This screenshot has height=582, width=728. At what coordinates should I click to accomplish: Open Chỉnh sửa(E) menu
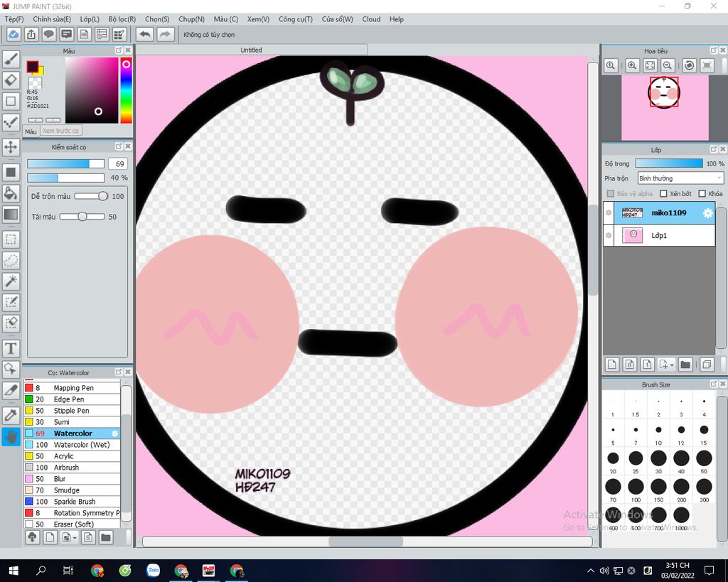click(52, 19)
